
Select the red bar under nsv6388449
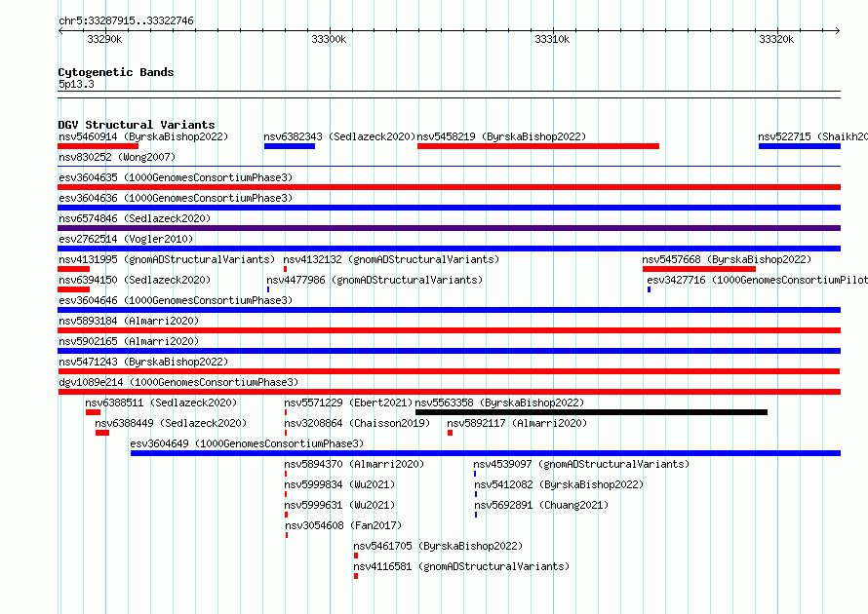[102, 433]
